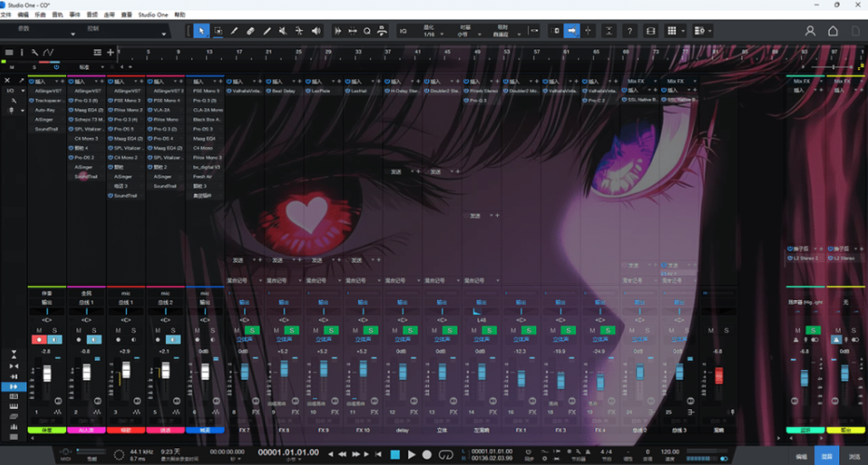Open the 参数 parameter dropdown arrow
Viewport: 868px width, 465px height.
point(73,34)
